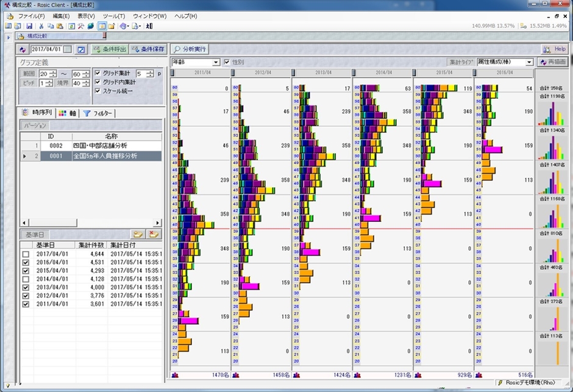Open the 年齢 dropdown list

tap(216, 62)
